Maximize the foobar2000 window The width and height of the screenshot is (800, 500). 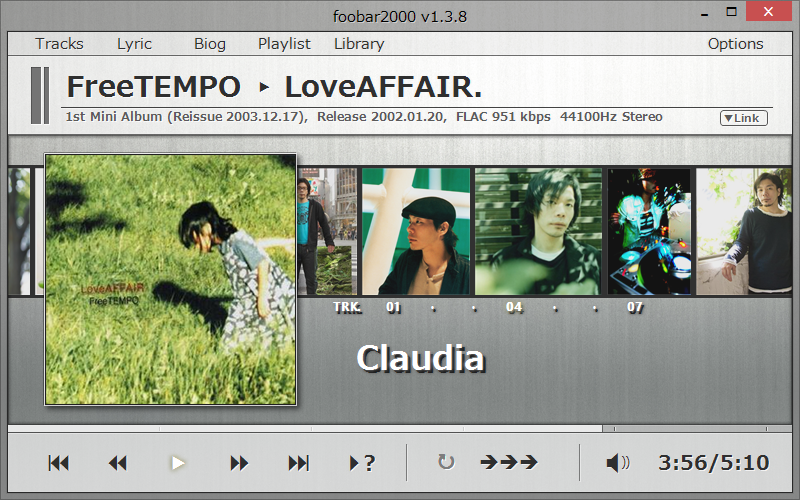pyautogui.click(x=731, y=12)
